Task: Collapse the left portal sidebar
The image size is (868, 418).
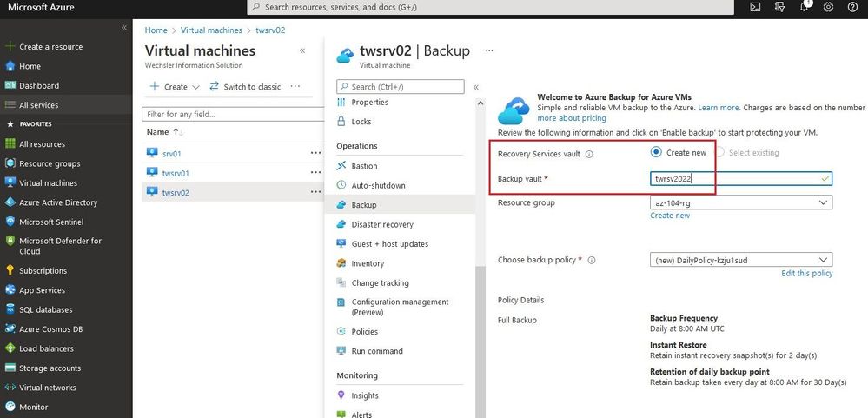Action: coord(124,28)
